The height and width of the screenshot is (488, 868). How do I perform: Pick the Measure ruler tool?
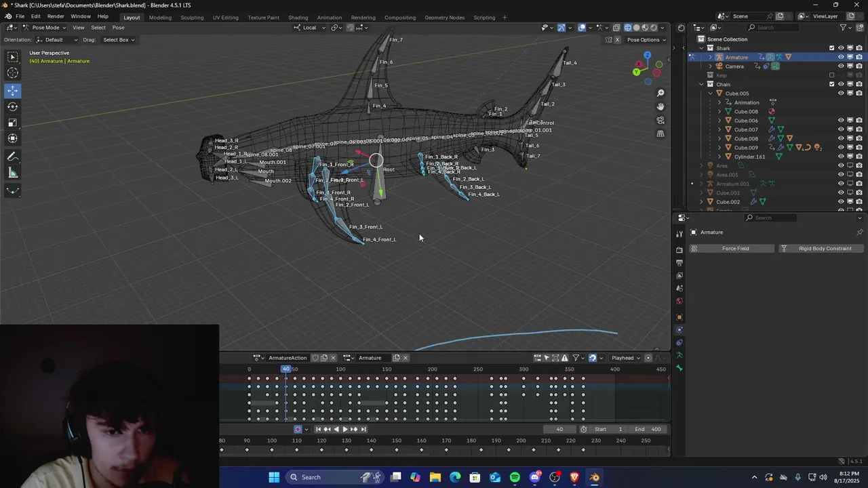(x=12, y=173)
